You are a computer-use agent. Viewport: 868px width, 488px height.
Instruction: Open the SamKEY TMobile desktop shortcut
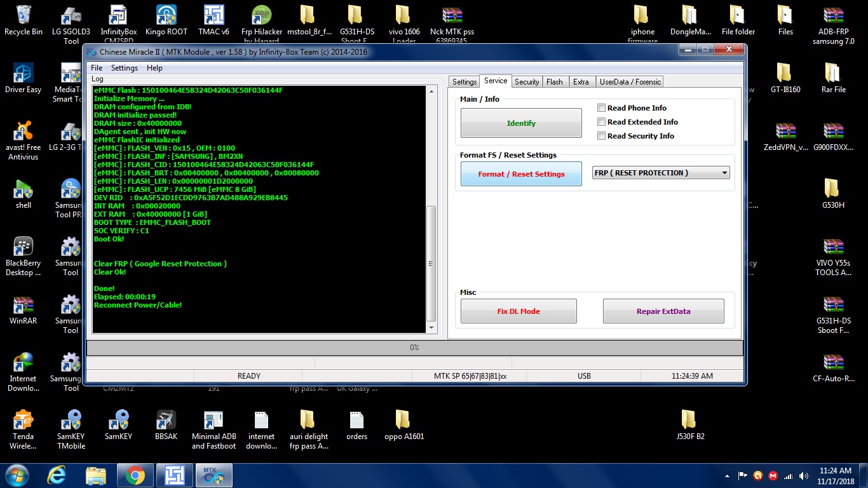[x=71, y=430]
